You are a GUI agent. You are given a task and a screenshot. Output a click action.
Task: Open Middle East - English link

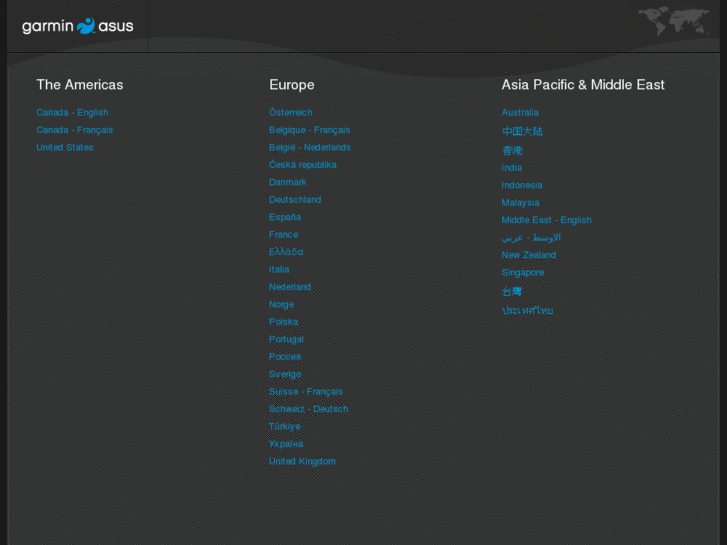click(547, 220)
